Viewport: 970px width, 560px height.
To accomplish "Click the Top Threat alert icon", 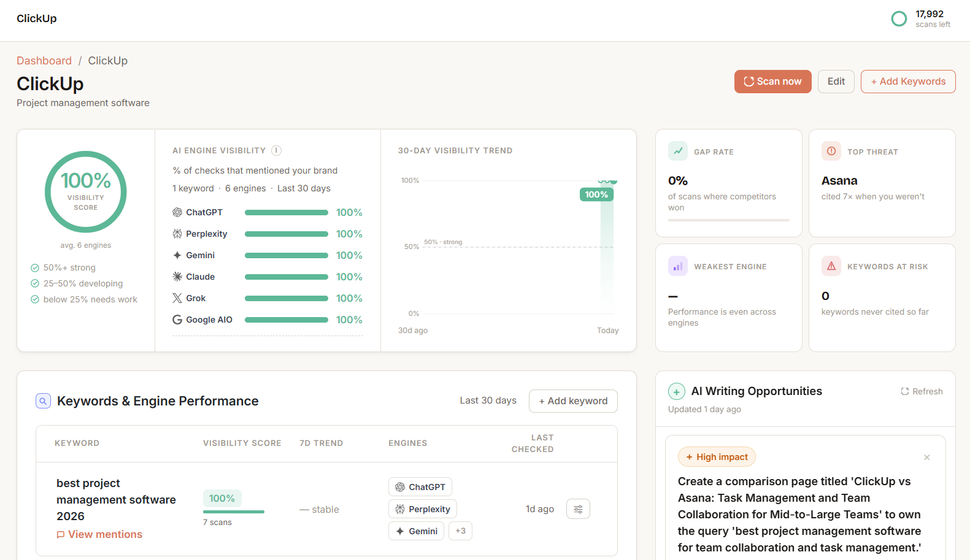I will (831, 151).
